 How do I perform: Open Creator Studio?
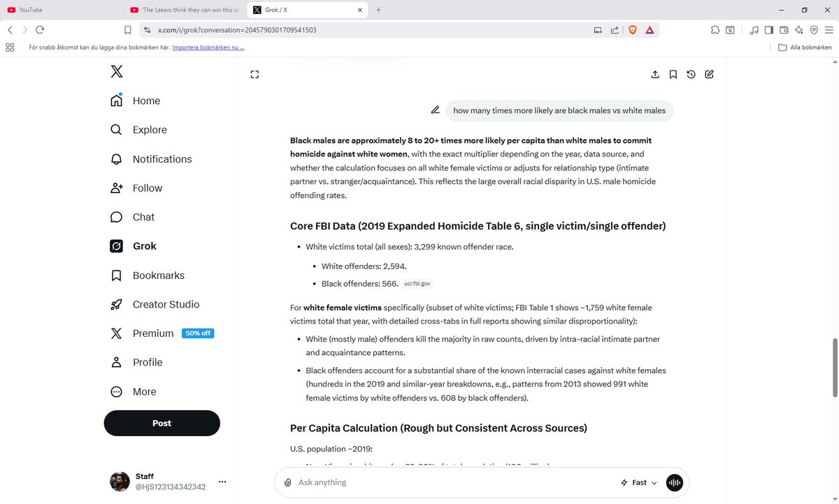[155, 305]
